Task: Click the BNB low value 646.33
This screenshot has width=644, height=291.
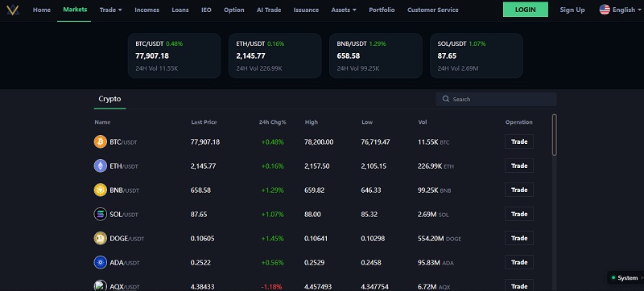Action: coord(371,191)
